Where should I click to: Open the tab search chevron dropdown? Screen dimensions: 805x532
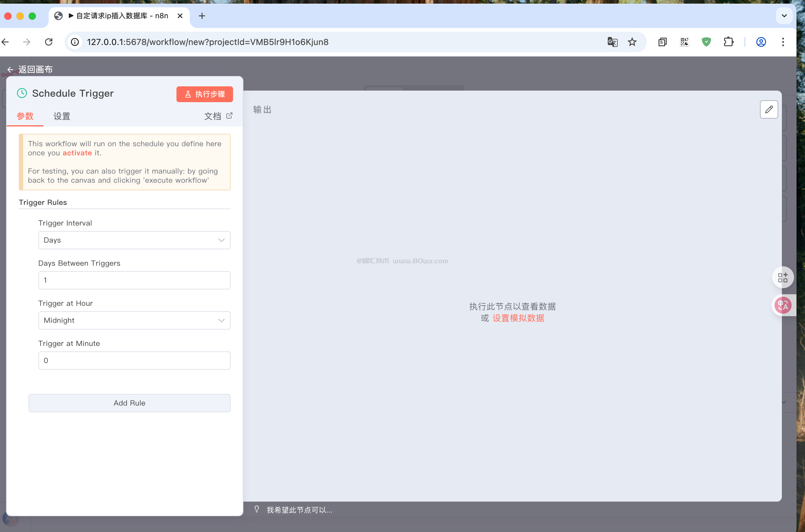[x=784, y=16]
